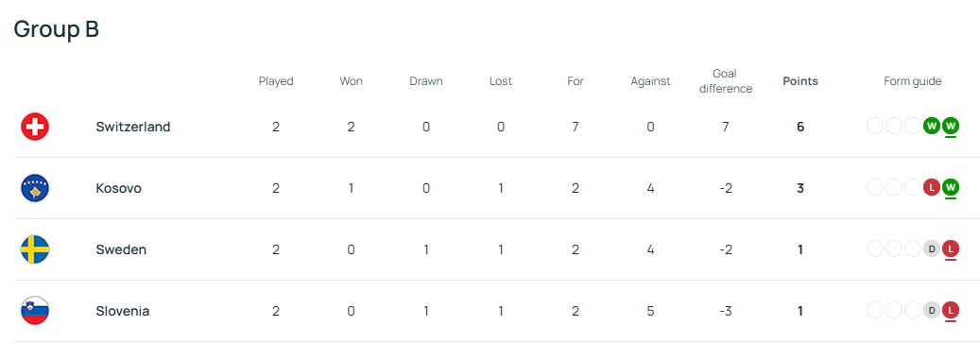Click the Group B heading

(x=57, y=29)
